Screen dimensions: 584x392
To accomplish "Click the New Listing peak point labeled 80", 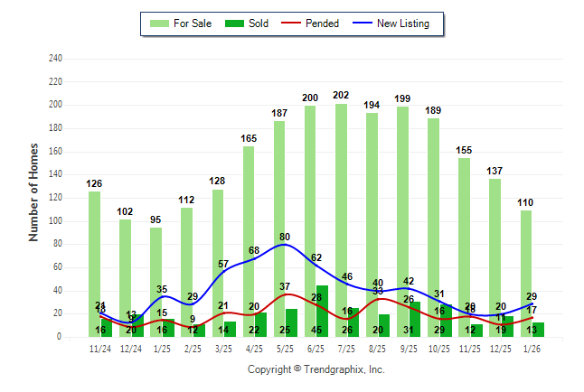I will [287, 245].
